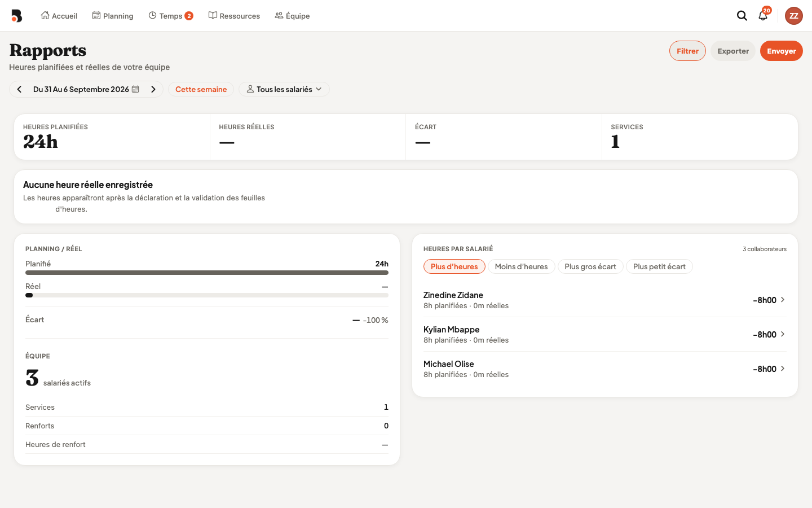Click the 'HEURES PLANIFIÉES' 24h card
Screen dimensions: 812x508
click(x=112, y=137)
